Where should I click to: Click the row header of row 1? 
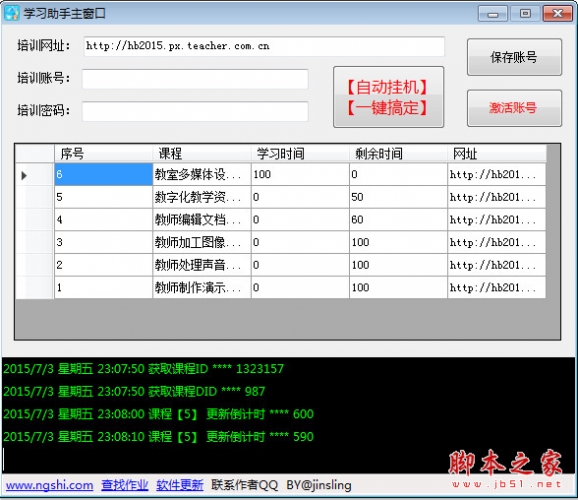coord(35,287)
